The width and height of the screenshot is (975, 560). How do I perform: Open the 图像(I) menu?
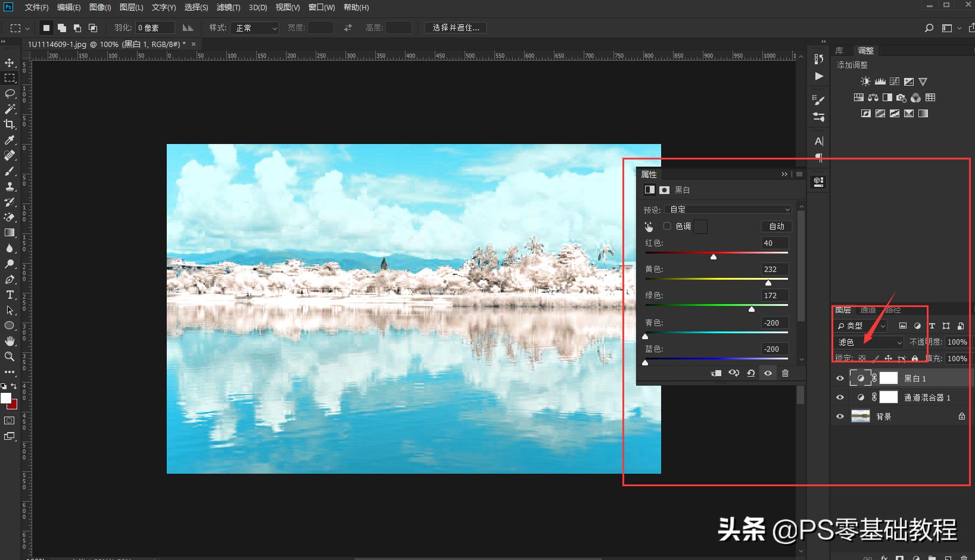(100, 7)
